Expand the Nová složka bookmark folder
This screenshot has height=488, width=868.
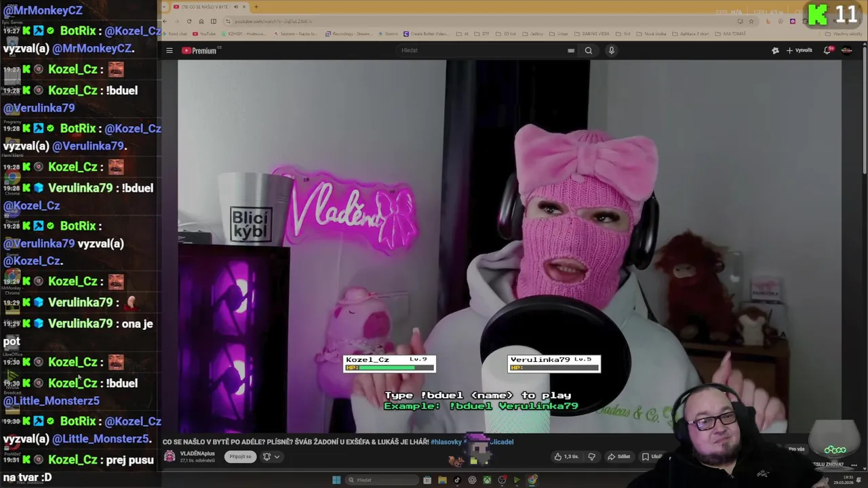click(x=651, y=34)
